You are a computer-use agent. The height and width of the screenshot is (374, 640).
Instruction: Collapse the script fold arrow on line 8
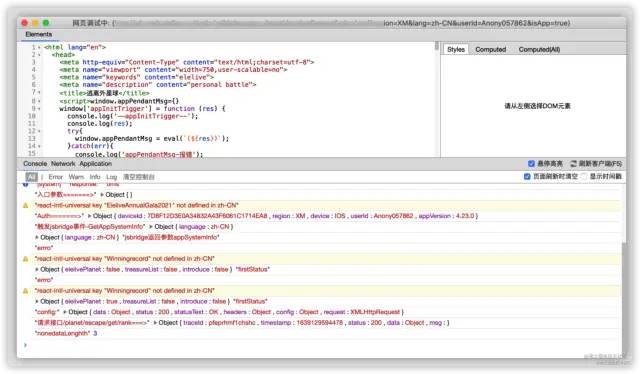(39, 101)
